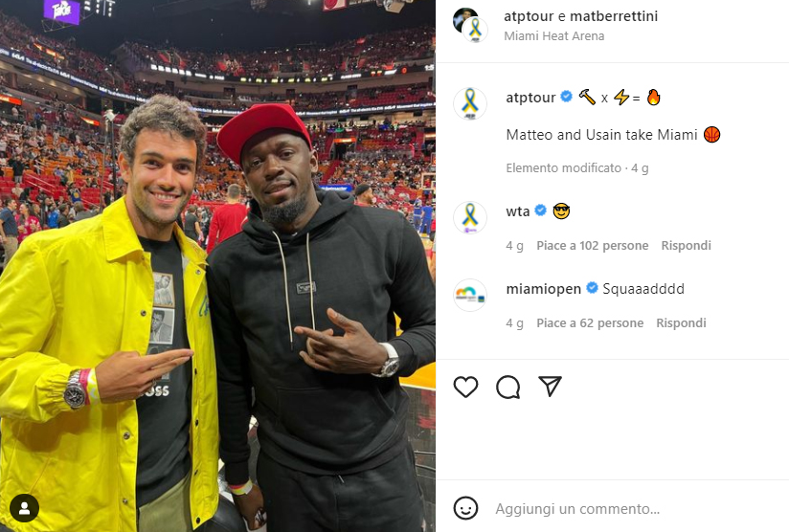Image resolution: width=789 pixels, height=532 pixels.
Task: Open the wta username in comments
Action: point(518,211)
